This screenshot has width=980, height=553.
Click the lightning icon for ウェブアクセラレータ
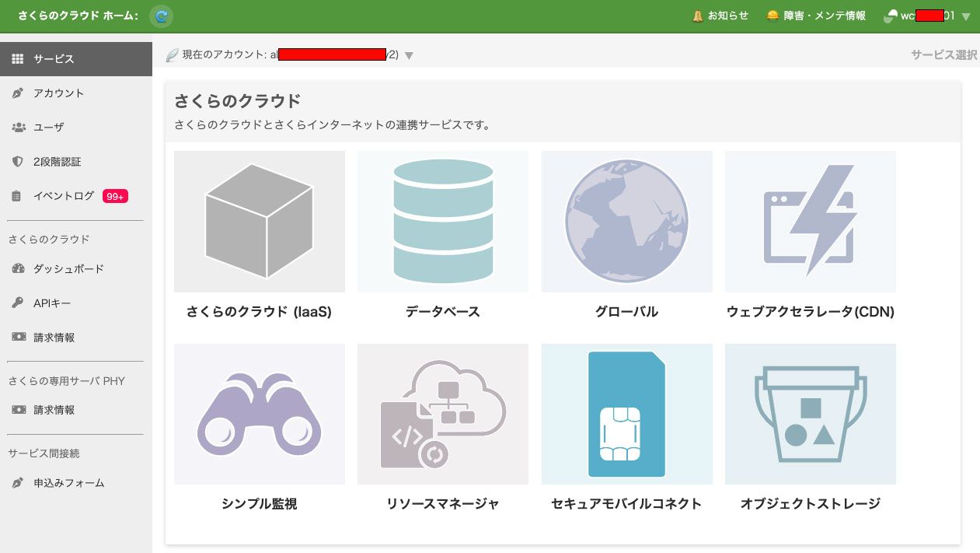point(811,222)
